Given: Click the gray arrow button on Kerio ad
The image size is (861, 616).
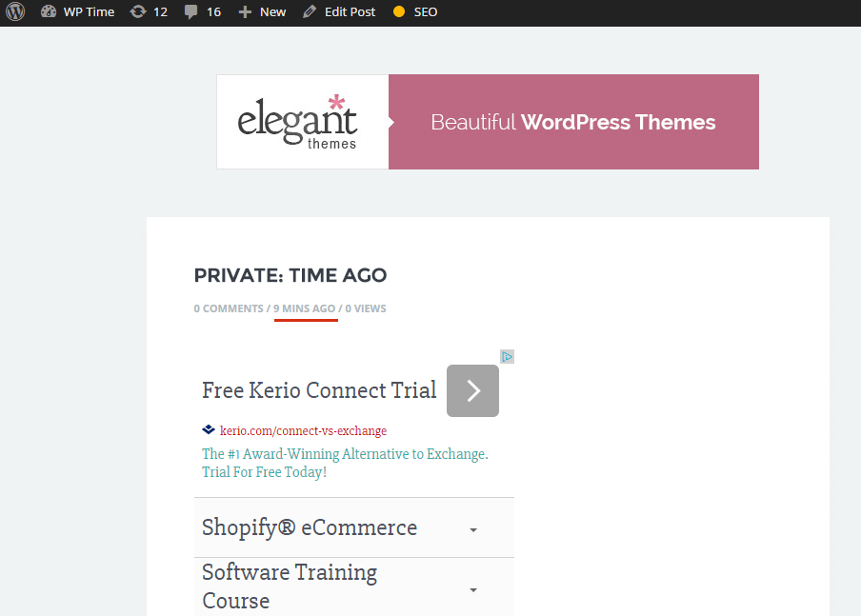Looking at the screenshot, I should [472, 391].
